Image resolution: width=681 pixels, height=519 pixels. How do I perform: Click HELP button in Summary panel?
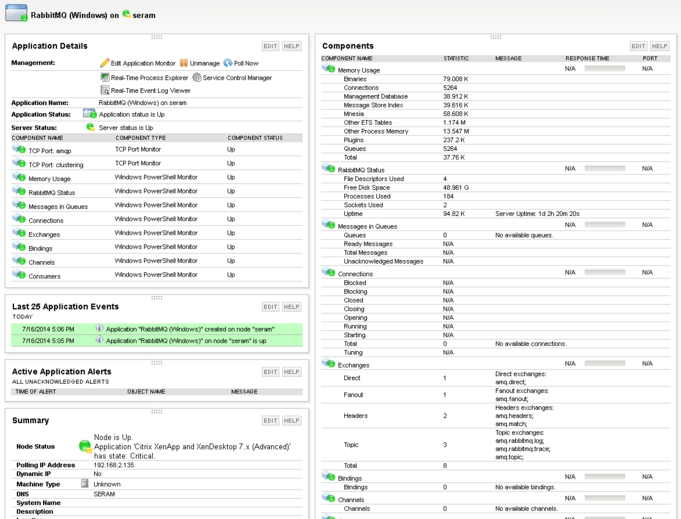click(x=291, y=420)
